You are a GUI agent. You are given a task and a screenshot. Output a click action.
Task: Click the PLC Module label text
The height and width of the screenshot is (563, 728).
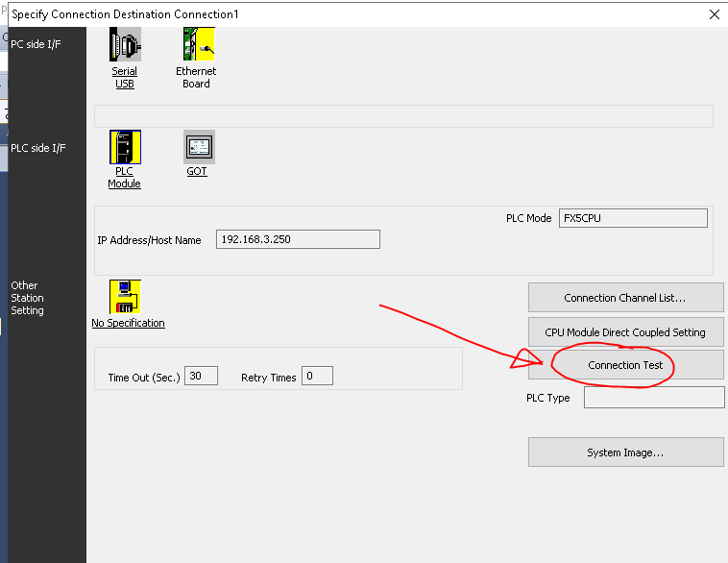[x=125, y=178]
